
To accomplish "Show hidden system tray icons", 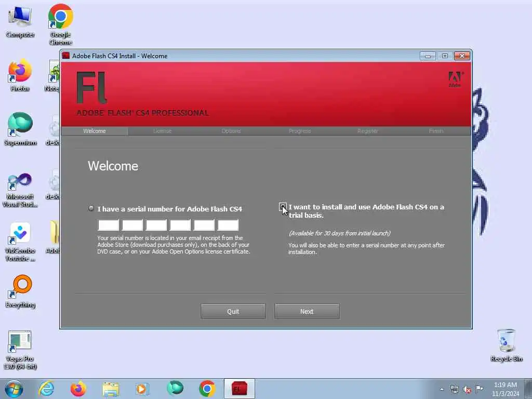I will tap(442, 390).
